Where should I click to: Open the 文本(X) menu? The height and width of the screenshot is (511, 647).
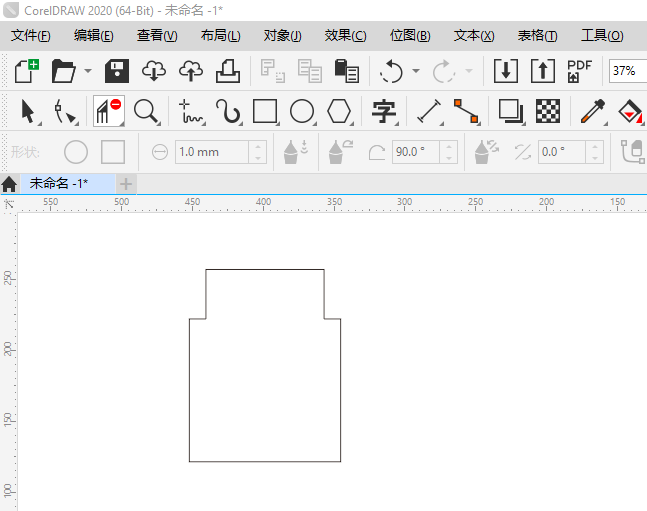pyautogui.click(x=474, y=35)
